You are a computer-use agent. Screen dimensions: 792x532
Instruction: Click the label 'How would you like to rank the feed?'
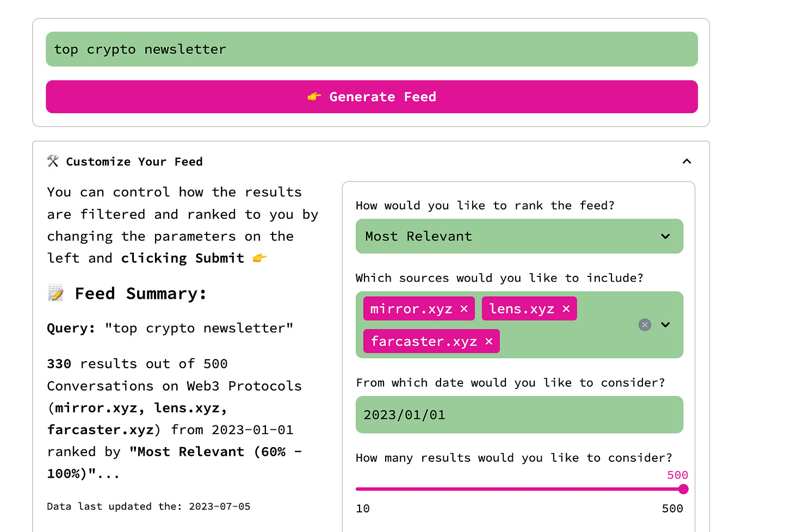[485, 206]
